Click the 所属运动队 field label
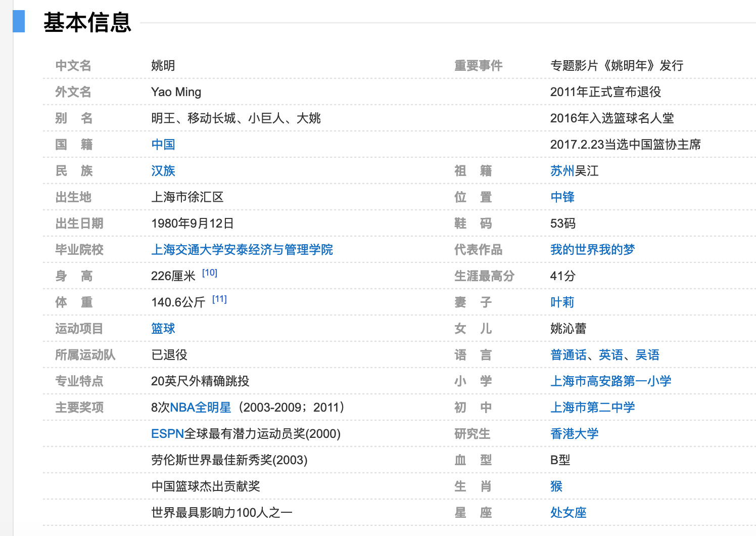The height and width of the screenshot is (536, 756). click(85, 355)
